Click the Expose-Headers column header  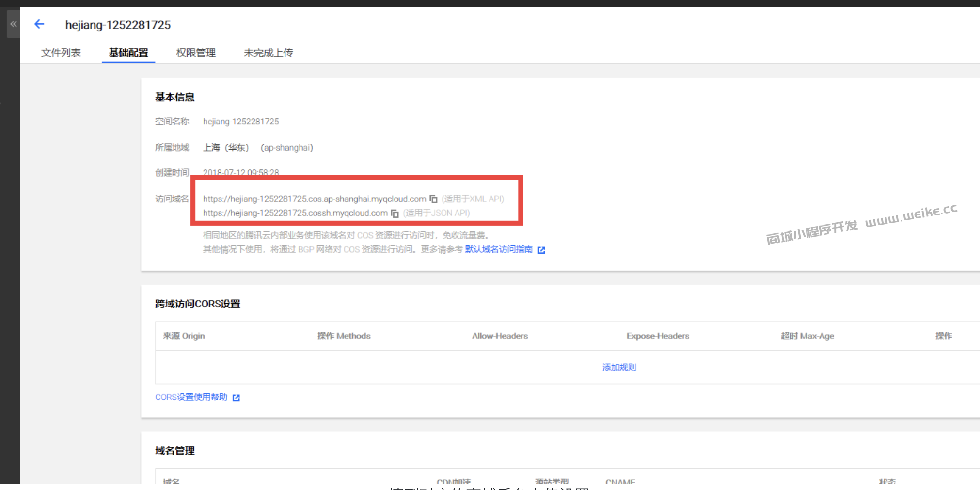[x=658, y=336]
